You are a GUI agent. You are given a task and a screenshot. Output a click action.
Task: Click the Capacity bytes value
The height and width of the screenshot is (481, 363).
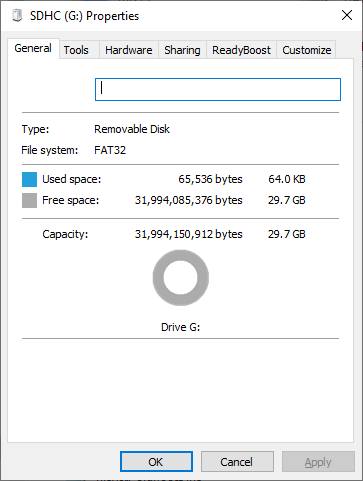coord(188,234)
